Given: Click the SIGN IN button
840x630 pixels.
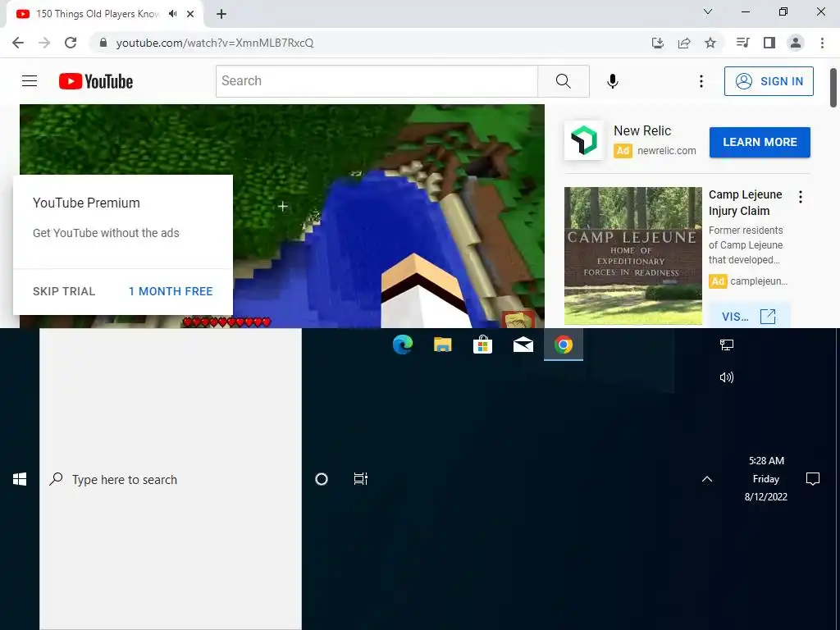Looking at the screenshot, I should point(769,81).
